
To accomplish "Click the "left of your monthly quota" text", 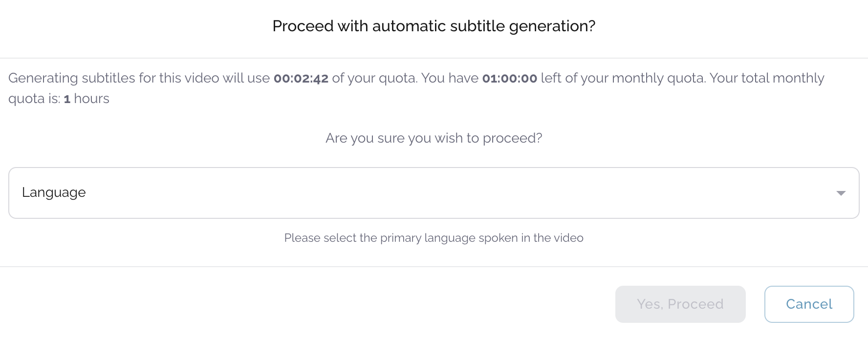I will tap(623, 78).
